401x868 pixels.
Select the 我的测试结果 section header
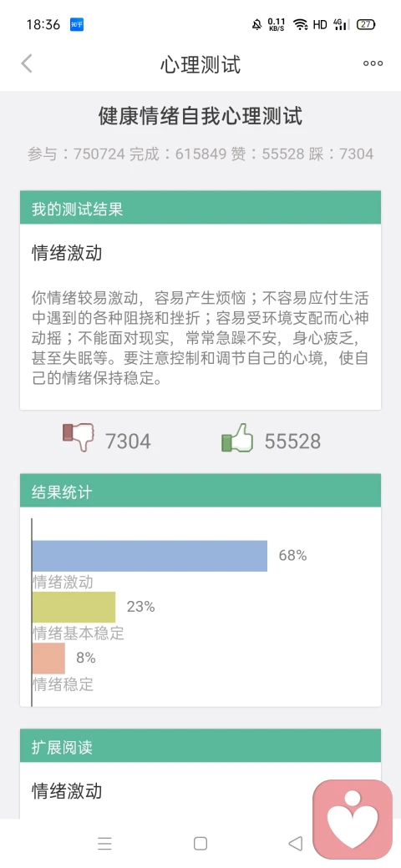coord(200,208)
